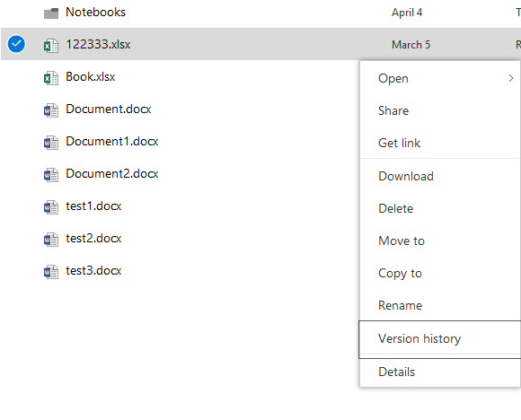Uncheck the selection circle for 122333.xlsx
This screenshot has height=420, width=521.
click(x=16, y=44)
